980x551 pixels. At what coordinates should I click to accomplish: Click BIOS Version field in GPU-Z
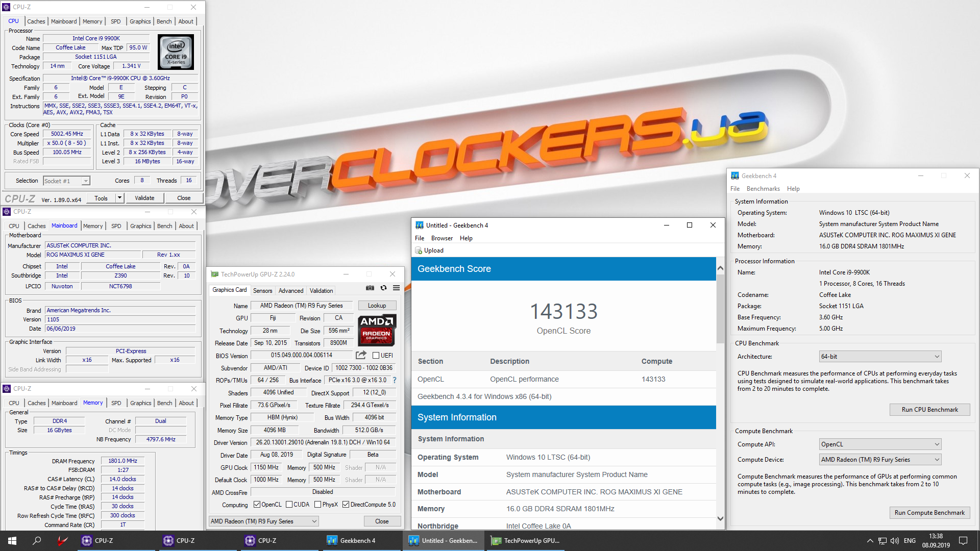[x=301, y=356]
